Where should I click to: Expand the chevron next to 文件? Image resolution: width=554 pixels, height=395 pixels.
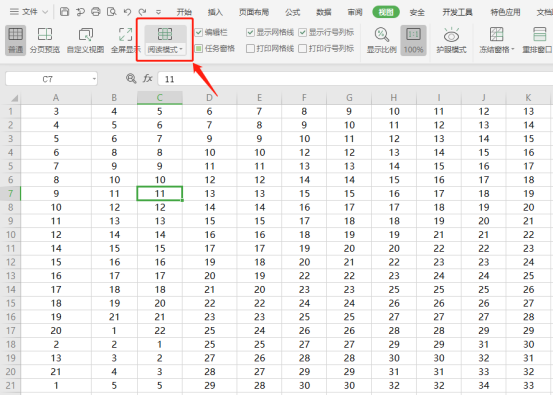point(45,12)
